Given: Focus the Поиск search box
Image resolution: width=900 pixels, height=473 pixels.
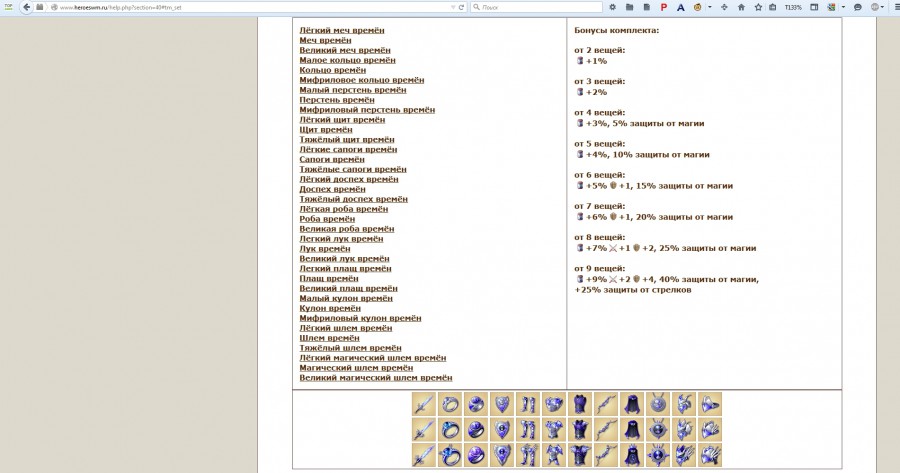Looking at the screenshot, I should tap(536, 7).
